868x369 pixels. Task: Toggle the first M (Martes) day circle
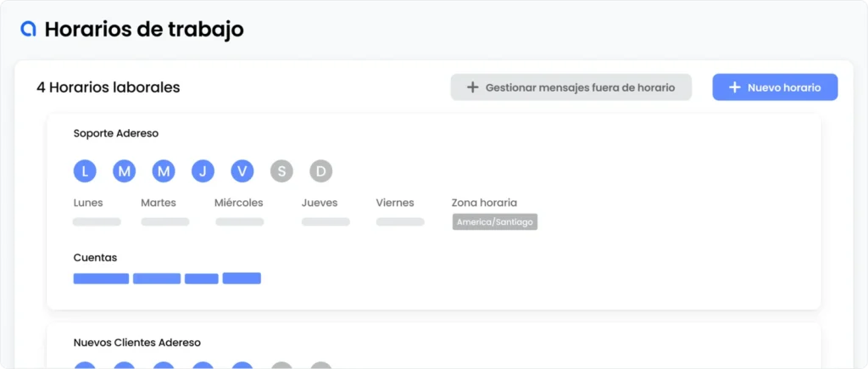coord(125,171)
